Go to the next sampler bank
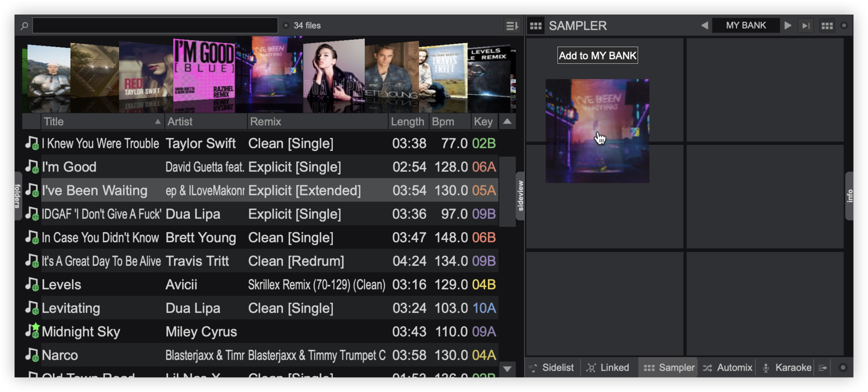The width and height of the screenshot is (868, 392). (788, 26)
